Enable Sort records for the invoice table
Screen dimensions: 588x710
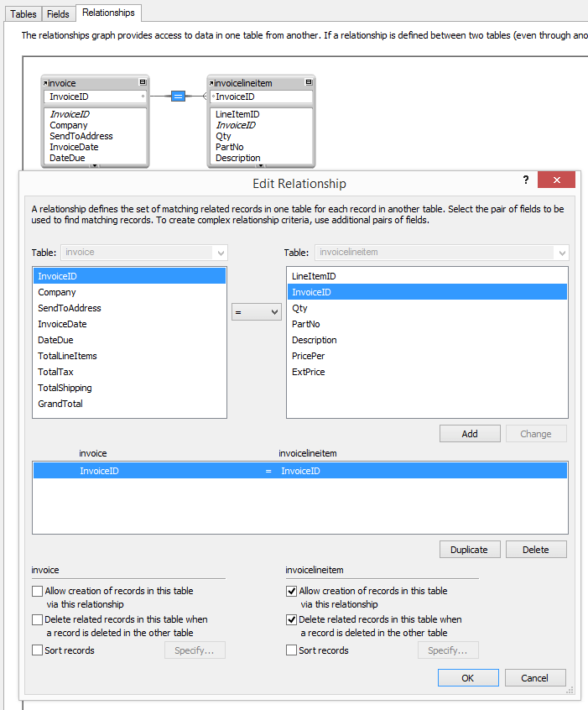(x=37, y=650)
